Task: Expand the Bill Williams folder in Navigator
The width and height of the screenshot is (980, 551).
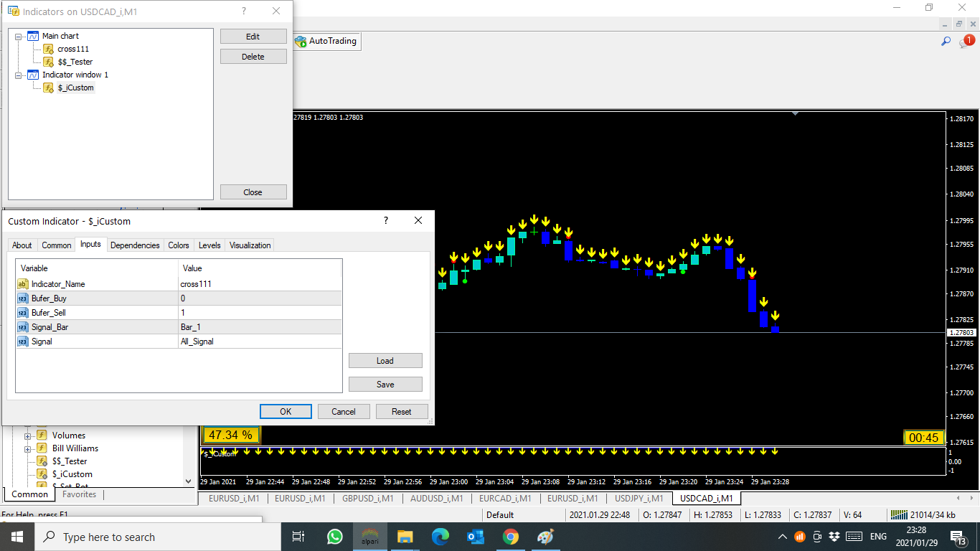Action: 28,448
